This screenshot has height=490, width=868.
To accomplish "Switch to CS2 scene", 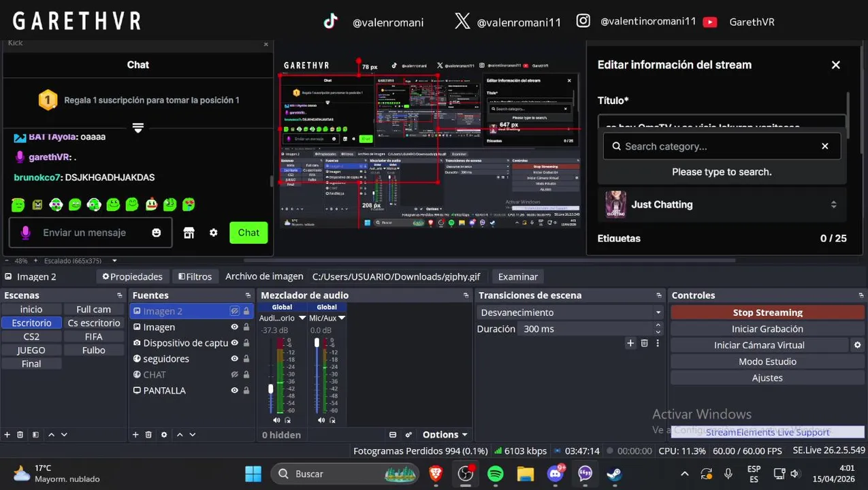I will pos(31,336).
